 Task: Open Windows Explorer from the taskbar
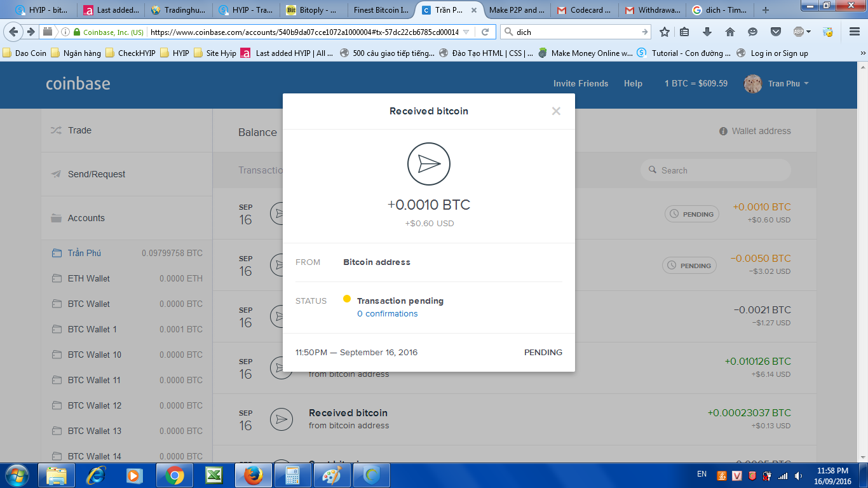[57, 475]
